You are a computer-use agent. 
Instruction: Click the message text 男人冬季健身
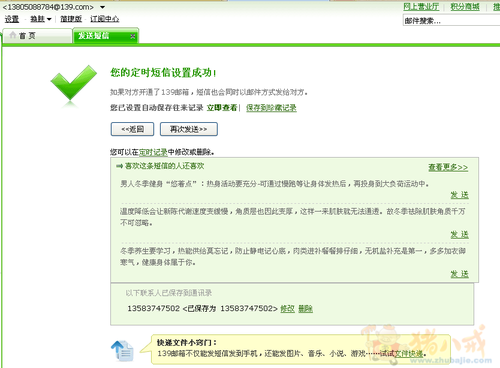[x=275, y=184]
